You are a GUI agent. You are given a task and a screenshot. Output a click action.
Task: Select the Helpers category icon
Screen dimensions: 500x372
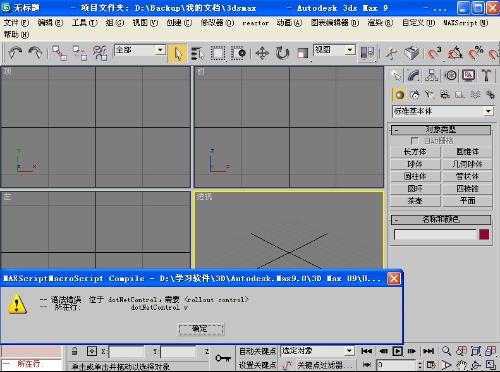coord(460,95)
